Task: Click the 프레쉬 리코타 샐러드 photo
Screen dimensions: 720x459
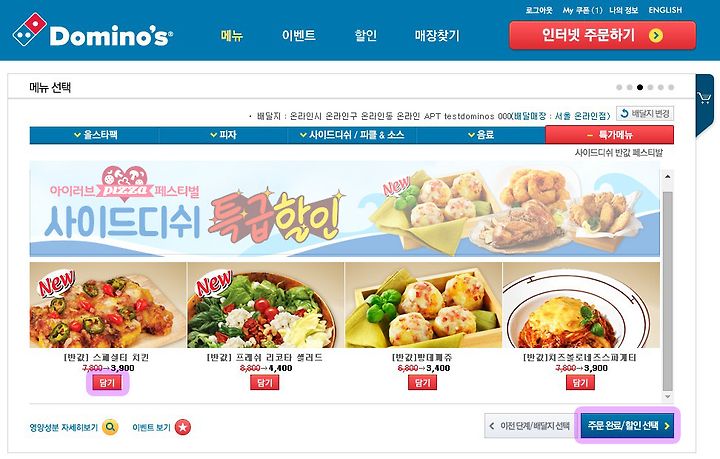Action: (265, 305)
